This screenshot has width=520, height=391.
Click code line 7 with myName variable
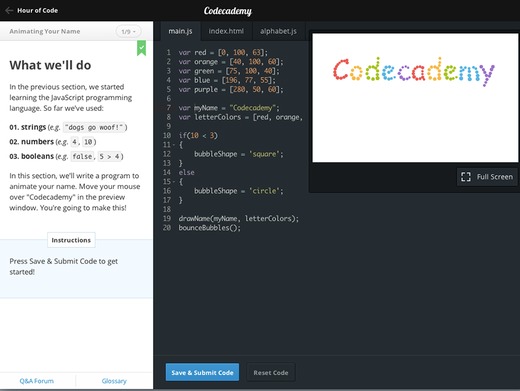click(229, 108)
